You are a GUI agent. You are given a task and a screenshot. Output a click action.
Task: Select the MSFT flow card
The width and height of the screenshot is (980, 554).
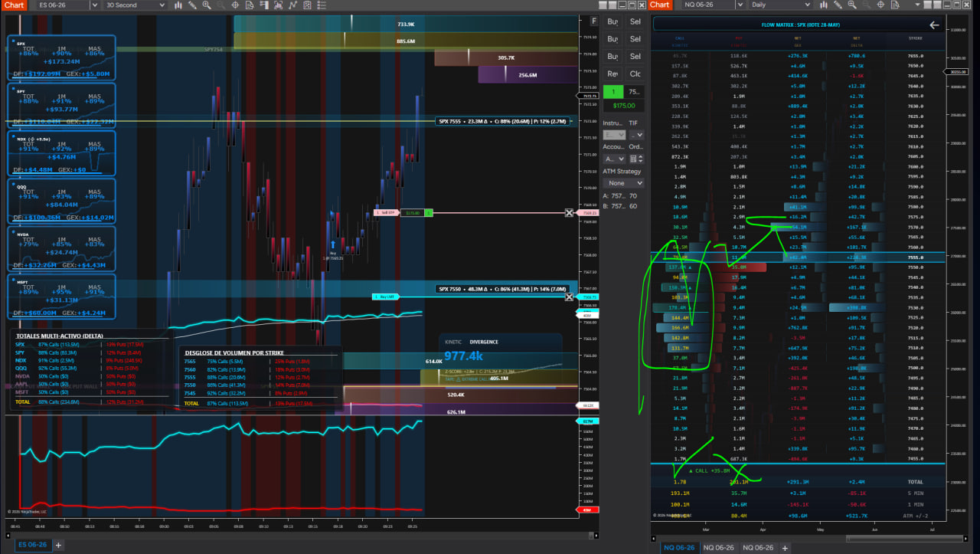(x=61, y=297)
